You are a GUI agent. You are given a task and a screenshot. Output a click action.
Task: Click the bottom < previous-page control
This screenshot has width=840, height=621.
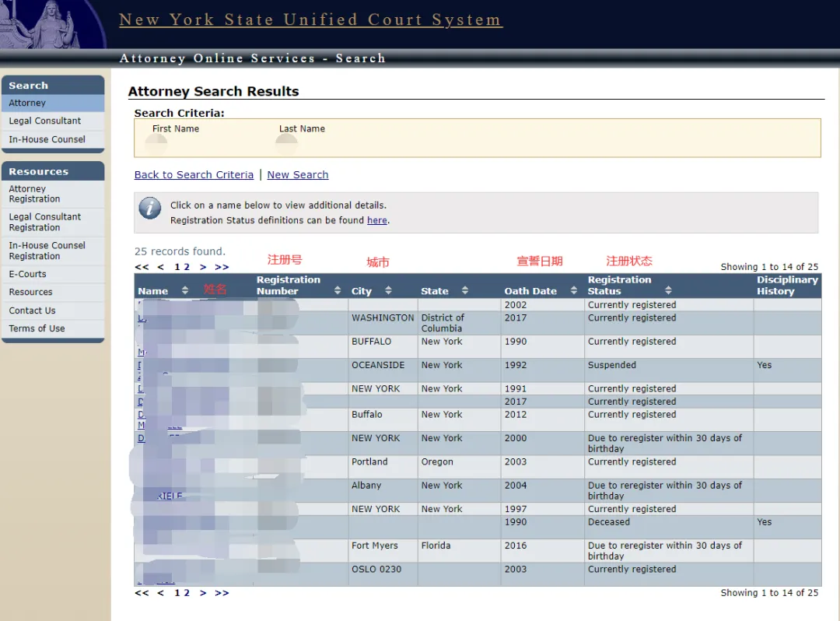[161, 593]
